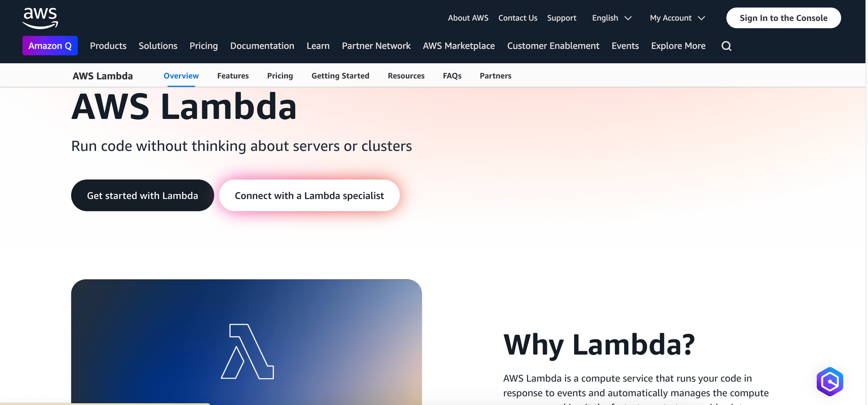The width and height of the screenshot is (868, 405).
Task: Click the AWS Lambda sub-navigation title
Action: point(103,76)
